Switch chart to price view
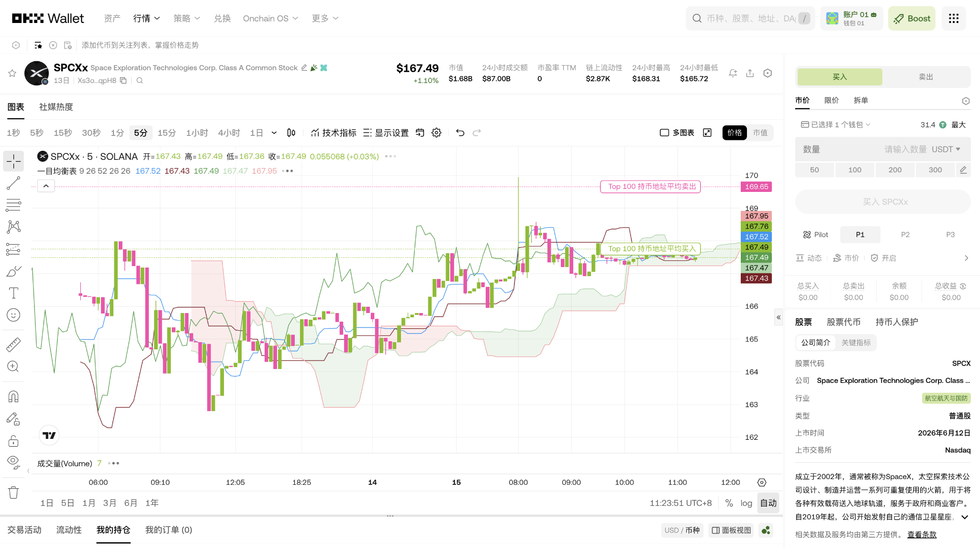This screenshot has height=548, width=980. pos(735,133)
